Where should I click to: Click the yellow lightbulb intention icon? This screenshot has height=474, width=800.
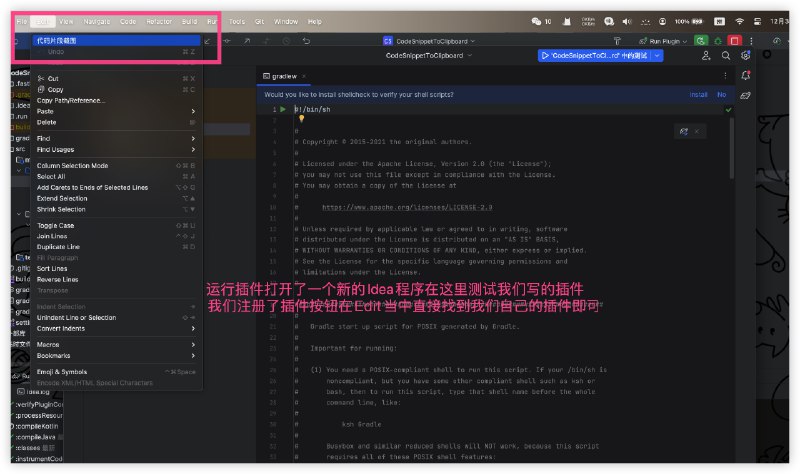(x=300, y=119)
